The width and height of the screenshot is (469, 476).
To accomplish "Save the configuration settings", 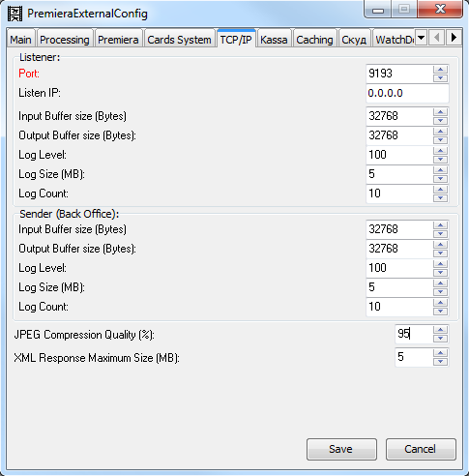I will 341,449.
